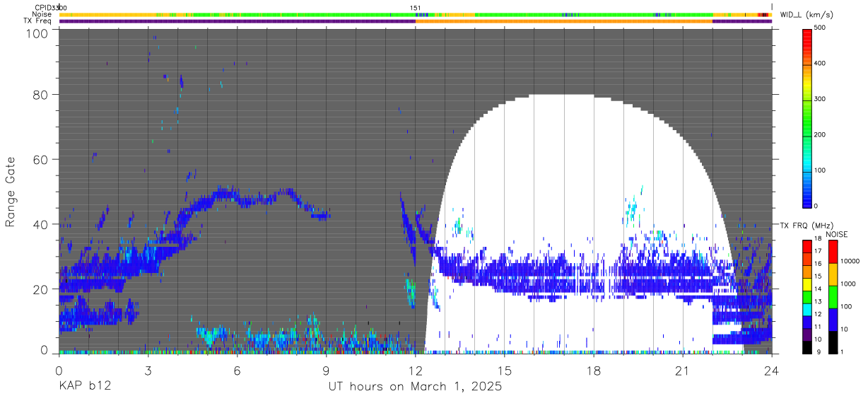Screen dimensions: 868x401
Task: Select the purple 10-11 MHz TX FRQ swatch
Action: tap(808, 335)
